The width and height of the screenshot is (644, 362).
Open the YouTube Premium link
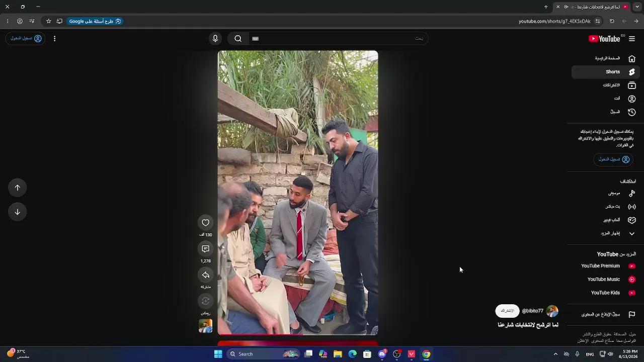pos(606,266)
